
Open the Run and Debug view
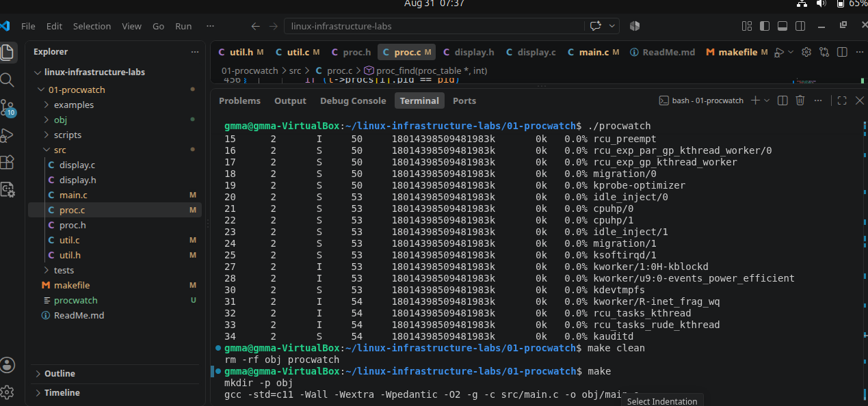click(8, 135)
